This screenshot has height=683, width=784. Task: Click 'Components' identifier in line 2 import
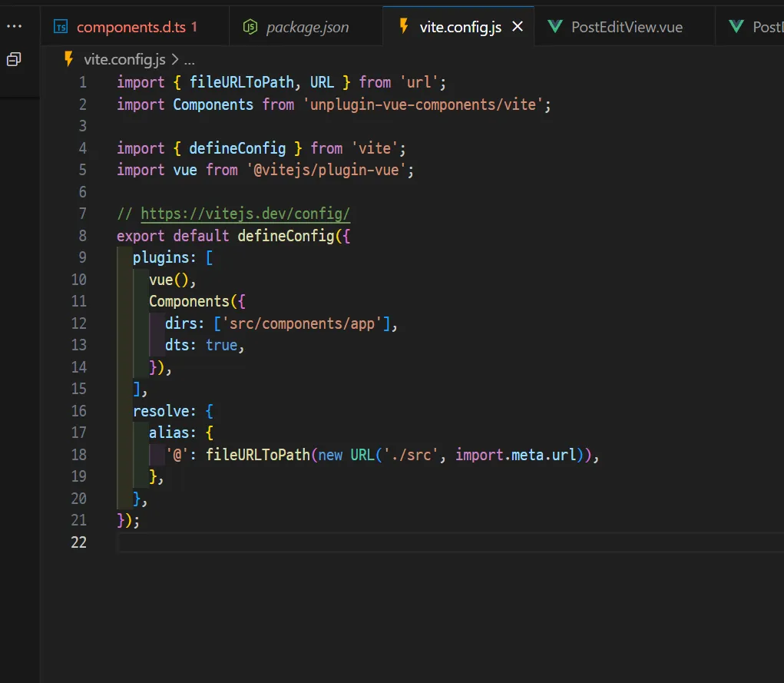pyautogui.click(x=213, y=104)
